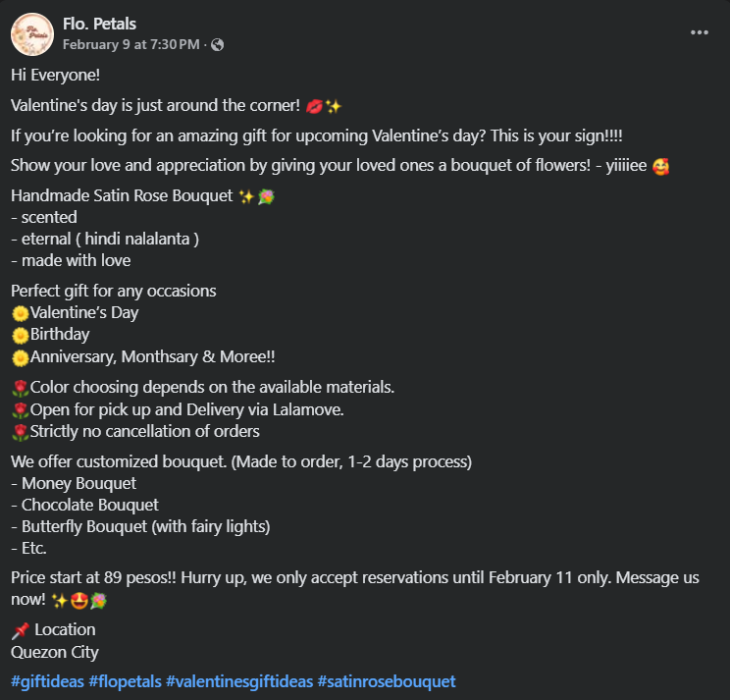
Task: Open the Flo. Petals profile picture
Action: [x=31, y=34]
